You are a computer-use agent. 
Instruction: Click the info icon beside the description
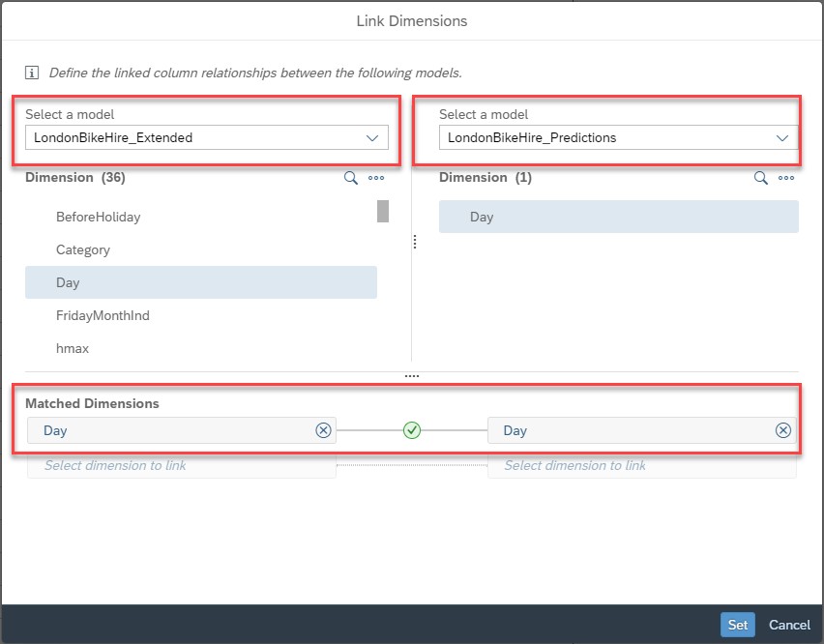(x=32, y=73)
